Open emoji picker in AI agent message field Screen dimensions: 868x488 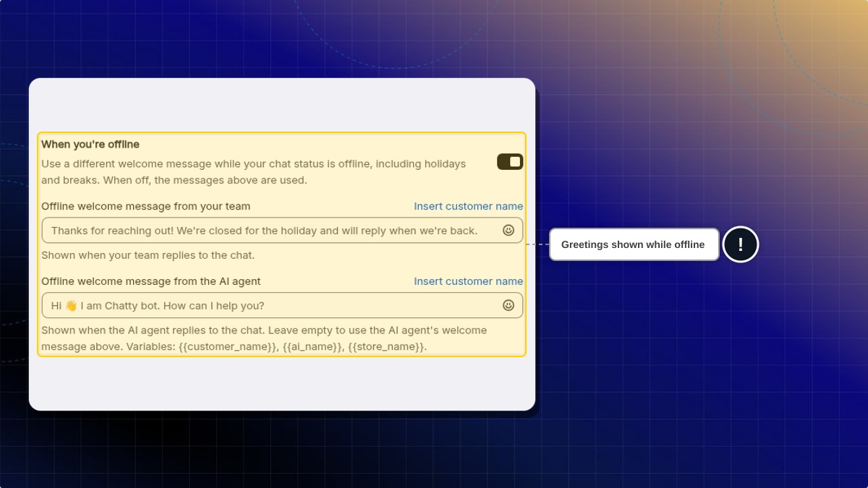pyautogui.click(x=509, y=305)
